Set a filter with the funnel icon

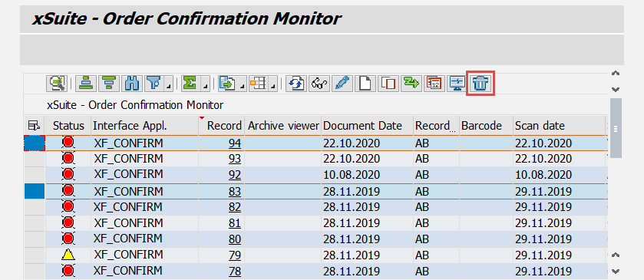155,84
